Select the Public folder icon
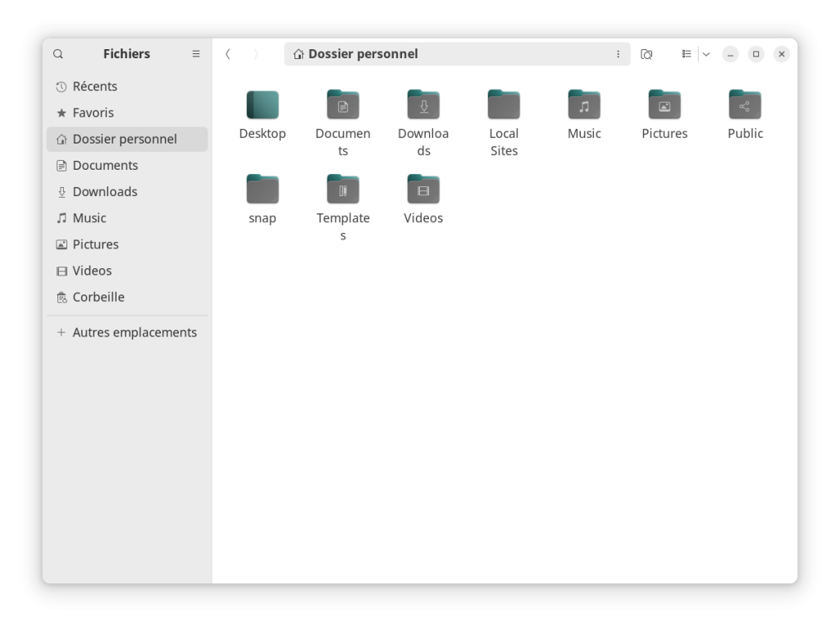 tap(745, 106)
